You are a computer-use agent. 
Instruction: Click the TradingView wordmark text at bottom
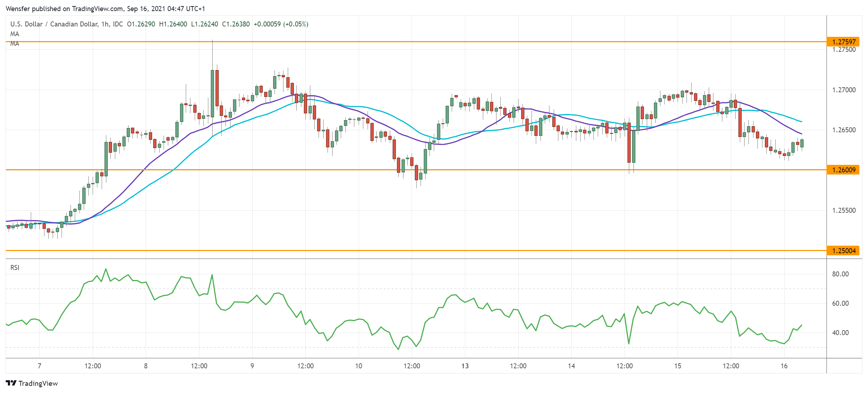(x=38, y=383)
